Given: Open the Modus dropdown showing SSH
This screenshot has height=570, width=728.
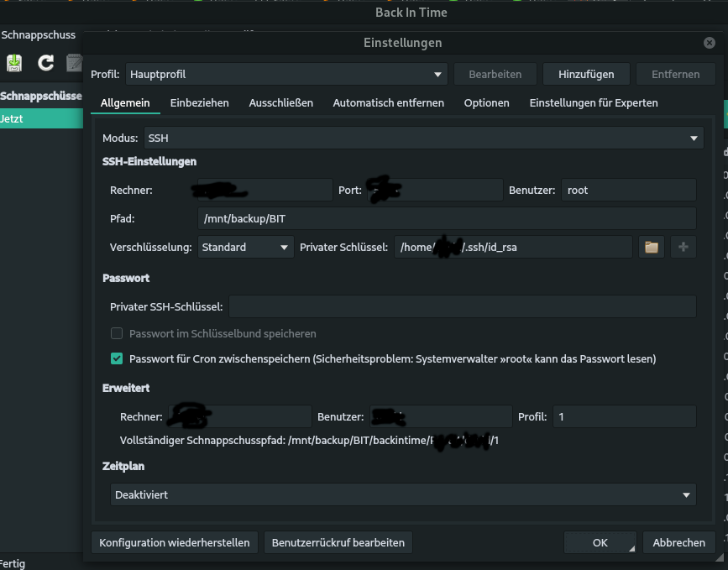Looking at the screenshot, I should point(423,138).
